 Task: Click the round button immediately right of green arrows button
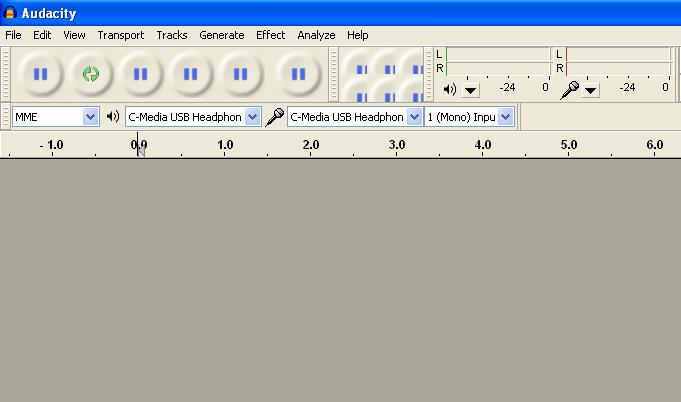pyautogui.click(x=140, y=74)
